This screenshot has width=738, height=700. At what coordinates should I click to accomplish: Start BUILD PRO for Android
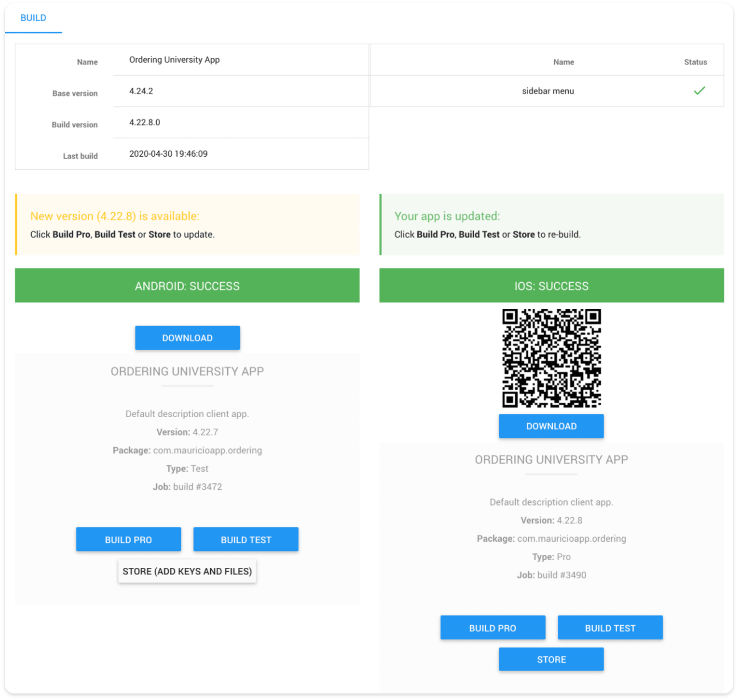pyautogui.click(x=128, y=539)
